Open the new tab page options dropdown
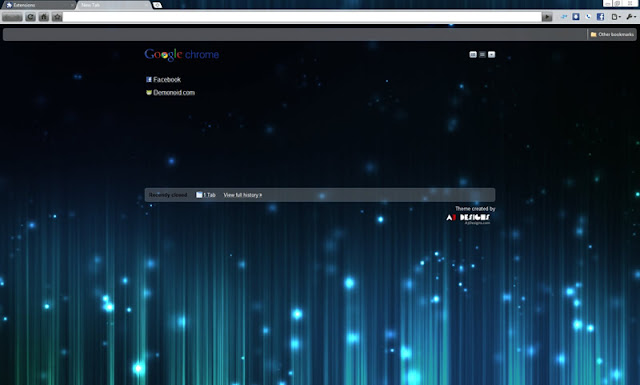Image resolution: width=640 pixels, height=385 pixels. point(491,55)
